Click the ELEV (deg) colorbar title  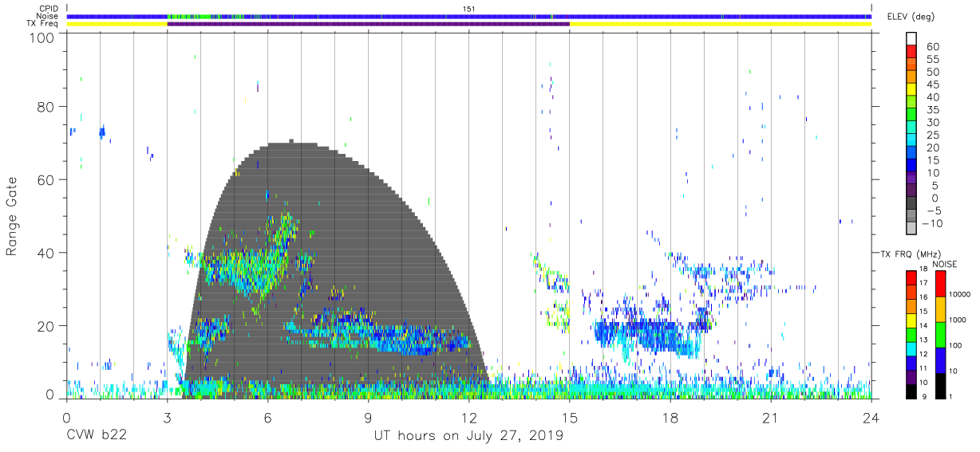911,17
